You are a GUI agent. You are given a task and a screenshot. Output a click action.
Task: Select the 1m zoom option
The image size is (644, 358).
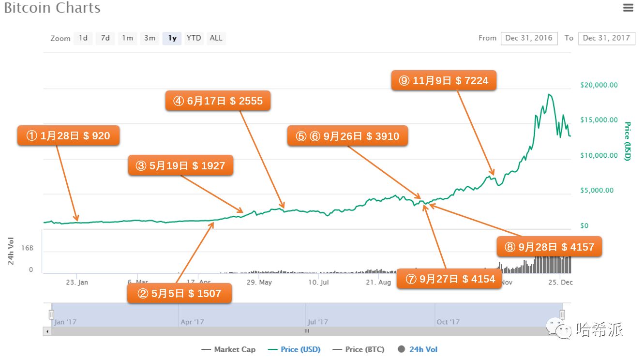tap(127, 38)
